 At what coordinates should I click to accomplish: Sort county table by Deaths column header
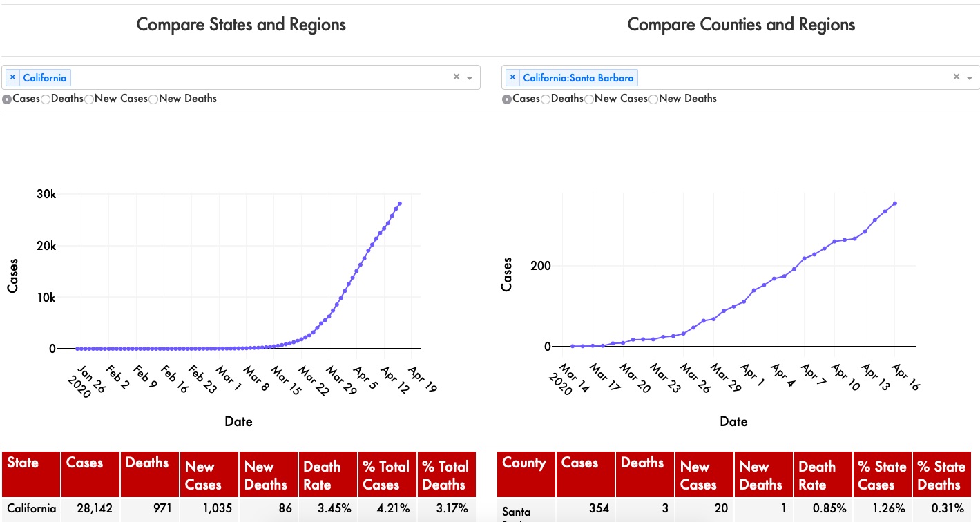point(646,475)
